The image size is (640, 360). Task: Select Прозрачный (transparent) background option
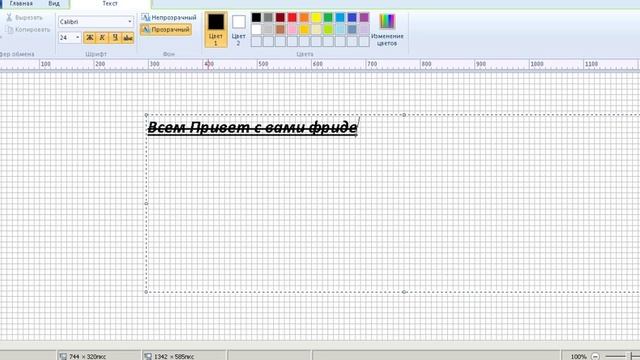pyautogui.click(x=166, y=29)
